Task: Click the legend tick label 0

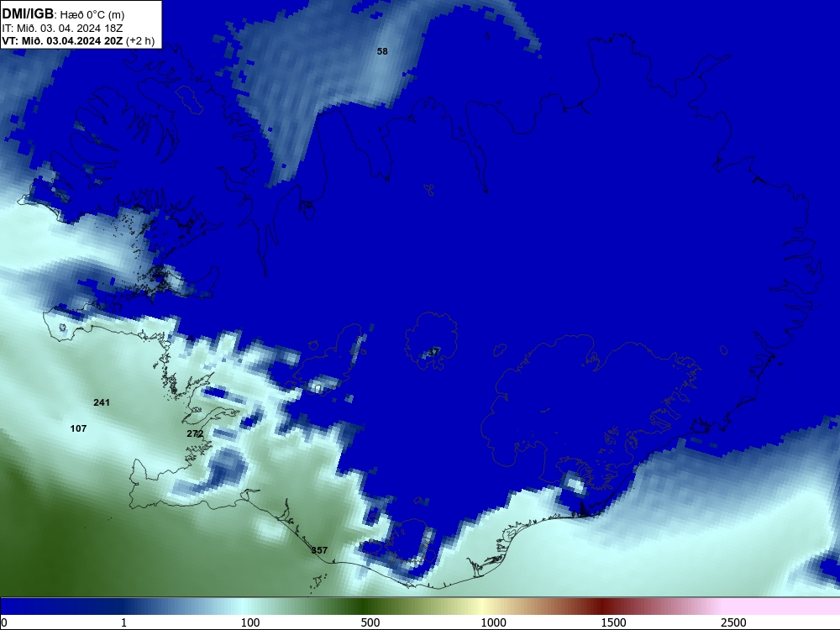Action: 4,622
